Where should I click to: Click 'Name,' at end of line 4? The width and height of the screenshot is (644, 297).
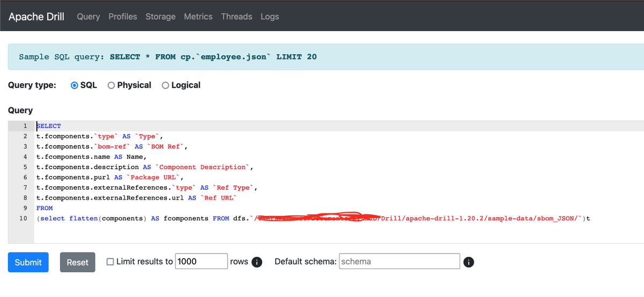click(x=136, y=157)
